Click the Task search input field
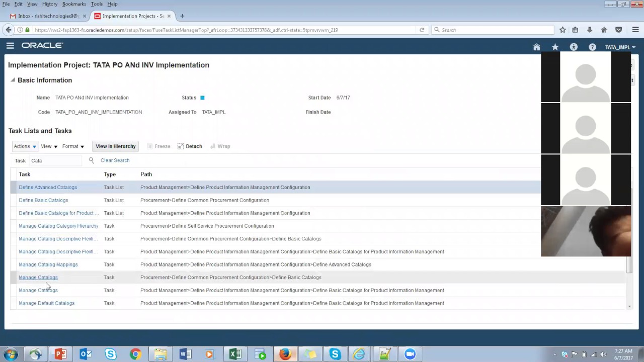This screenshot has height=362, width=644. pos(55,160)
